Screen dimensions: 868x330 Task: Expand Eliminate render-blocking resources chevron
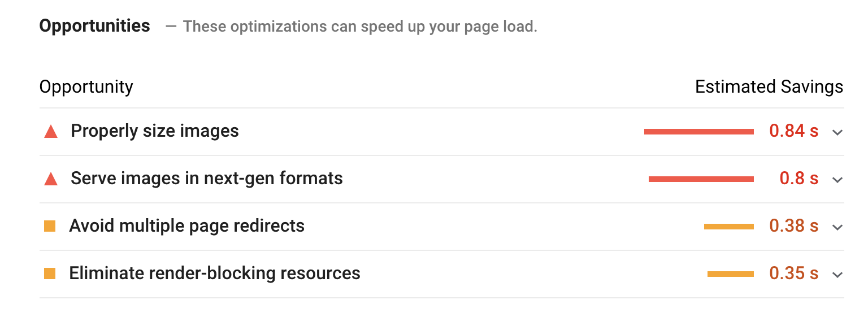click(837, 275)
